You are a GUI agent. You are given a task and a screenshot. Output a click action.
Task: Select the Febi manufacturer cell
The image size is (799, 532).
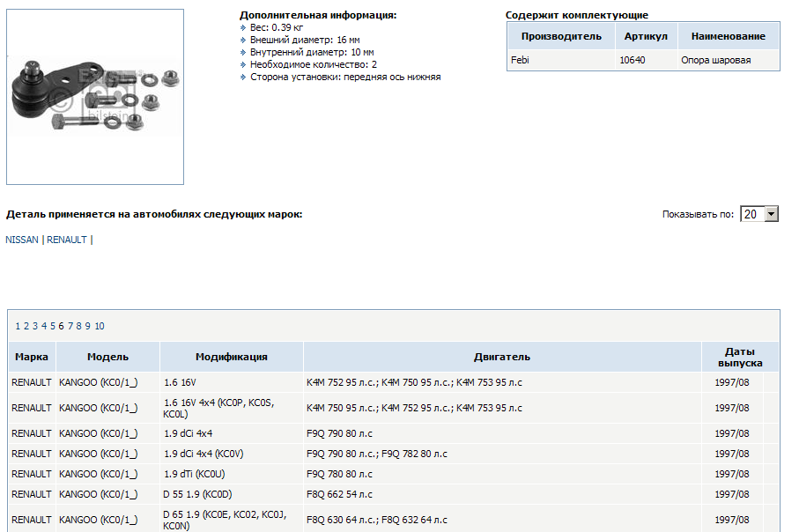[x=520, y=60]
